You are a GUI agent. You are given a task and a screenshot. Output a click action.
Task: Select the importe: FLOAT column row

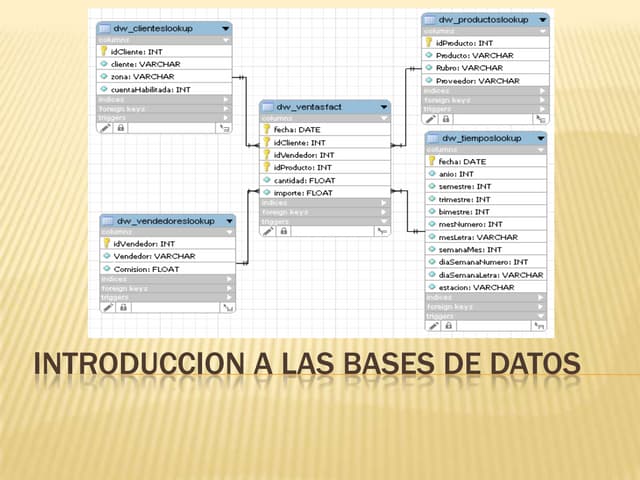(x=304, y=193)
